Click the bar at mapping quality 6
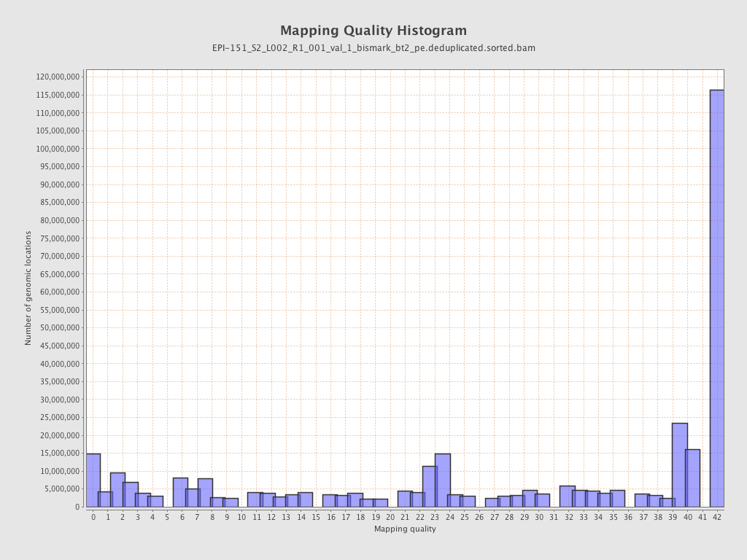The image size is (747, 560). click(181, 492)
